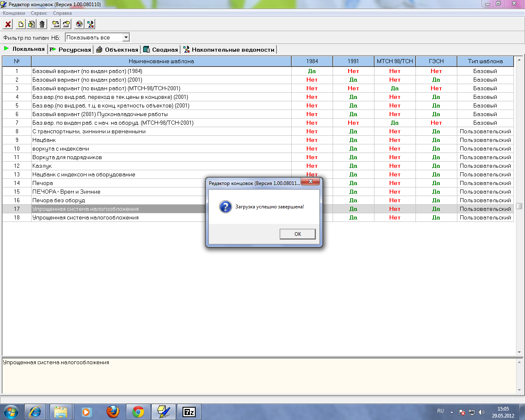This screenshot has width=525, height=420.
Task: Select the Нацбанк template row
Action: click(x=44, y=140)
